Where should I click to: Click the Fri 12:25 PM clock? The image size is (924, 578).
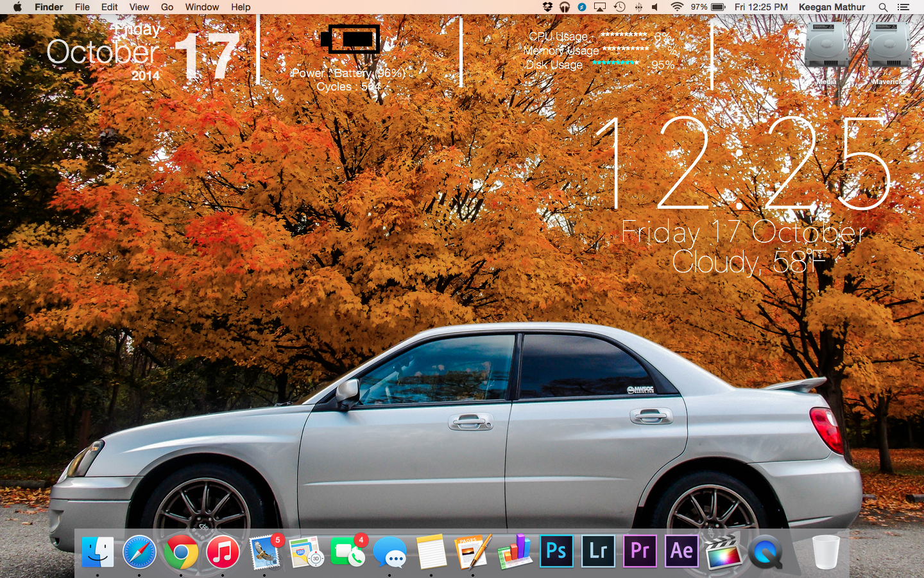761,7
